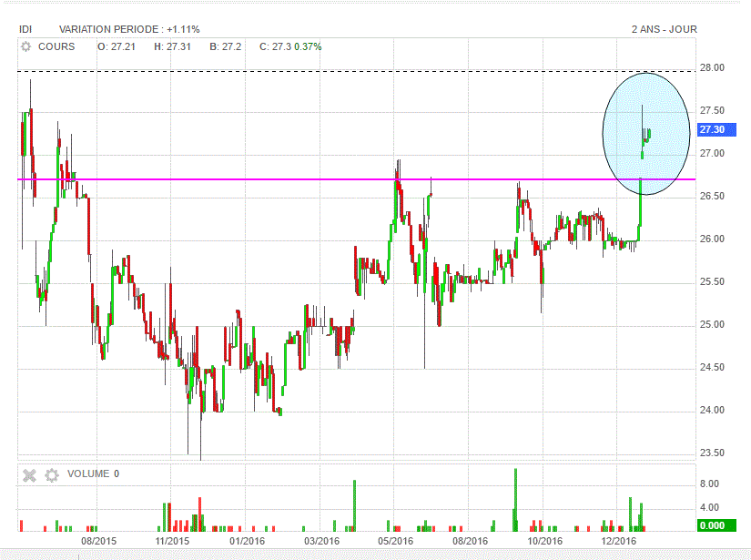Viewport: 751px width, 560px height.
Task: Select the 2 ANS - JOUR period label
Action: pos(665,29)
